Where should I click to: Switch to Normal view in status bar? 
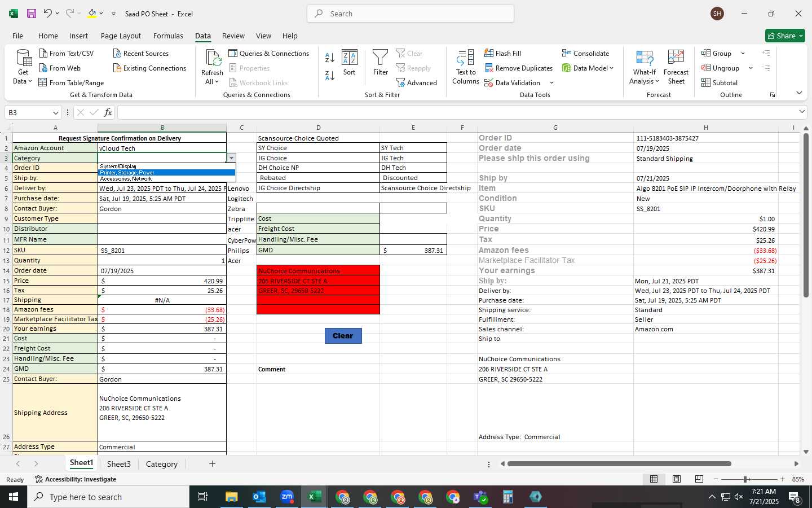click(654, 479)
